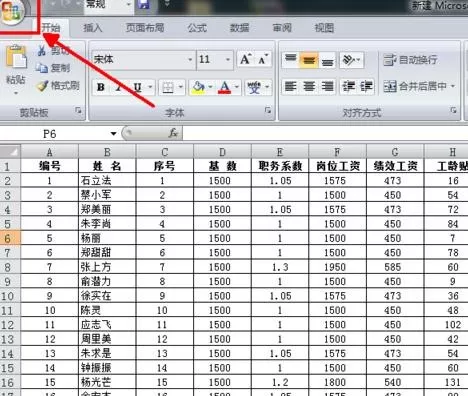Click the Copy icon

[x=42, y=68]
